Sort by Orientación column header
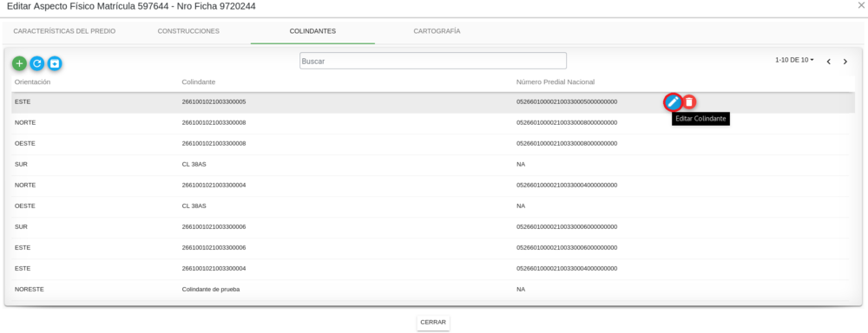This screenshot has width=868, height=333. point(33,82)
